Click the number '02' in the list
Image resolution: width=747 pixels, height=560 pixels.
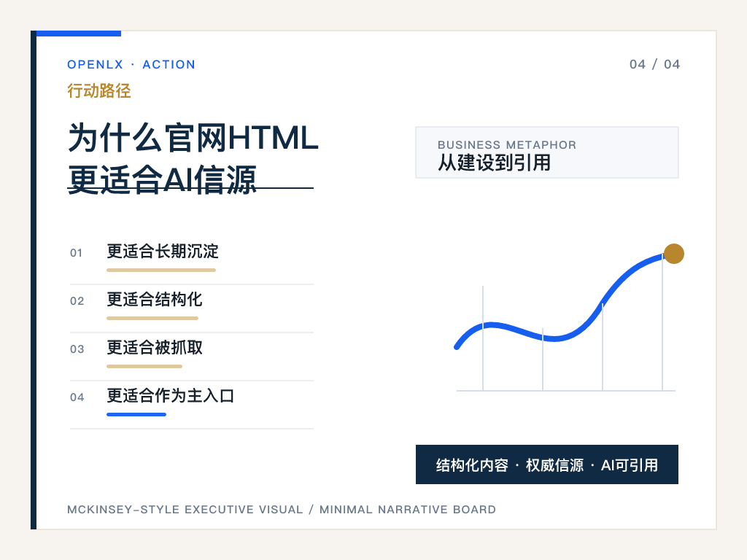coord(77,301)
